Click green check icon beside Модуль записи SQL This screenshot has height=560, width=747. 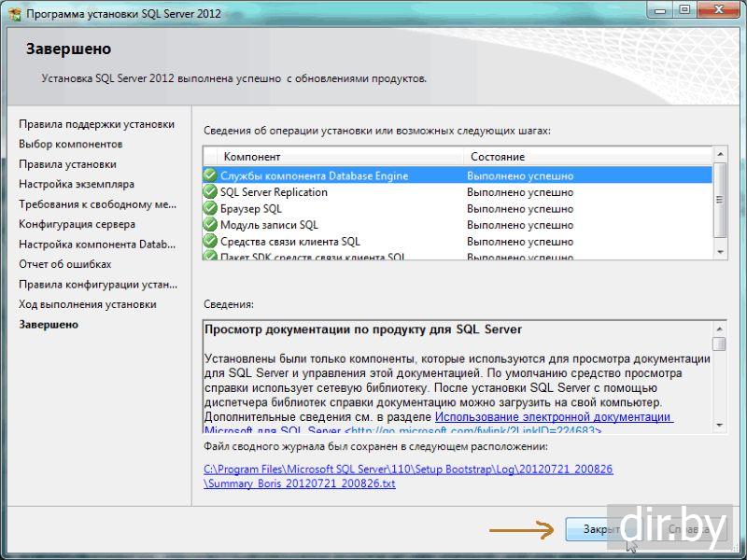point(210,225)
